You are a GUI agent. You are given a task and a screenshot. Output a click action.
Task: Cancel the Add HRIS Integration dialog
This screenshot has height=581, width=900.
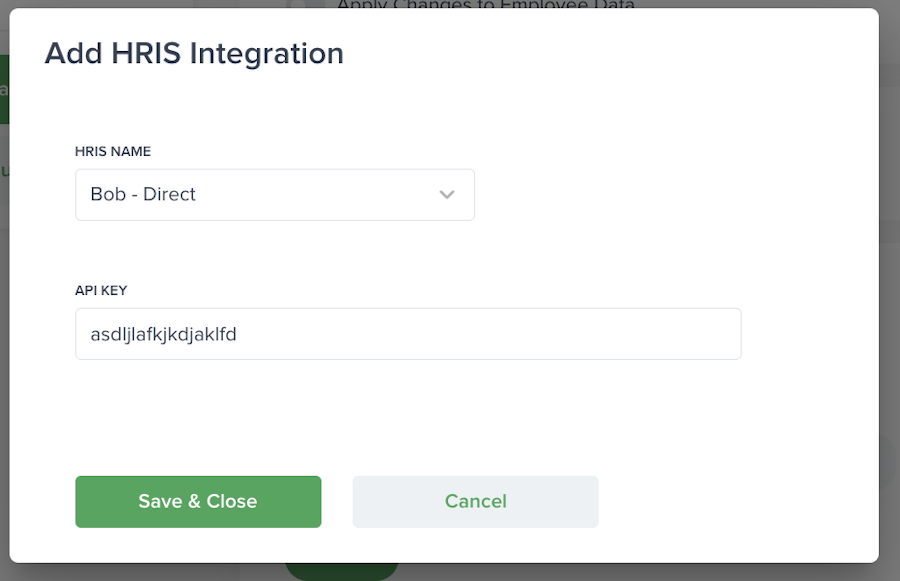pyautogui.click(x=475, y=501)
